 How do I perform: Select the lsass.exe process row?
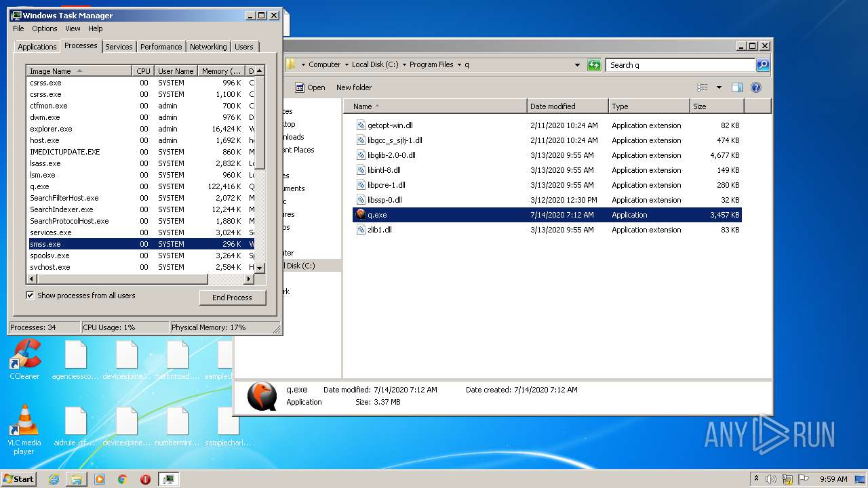click(140, 163)
